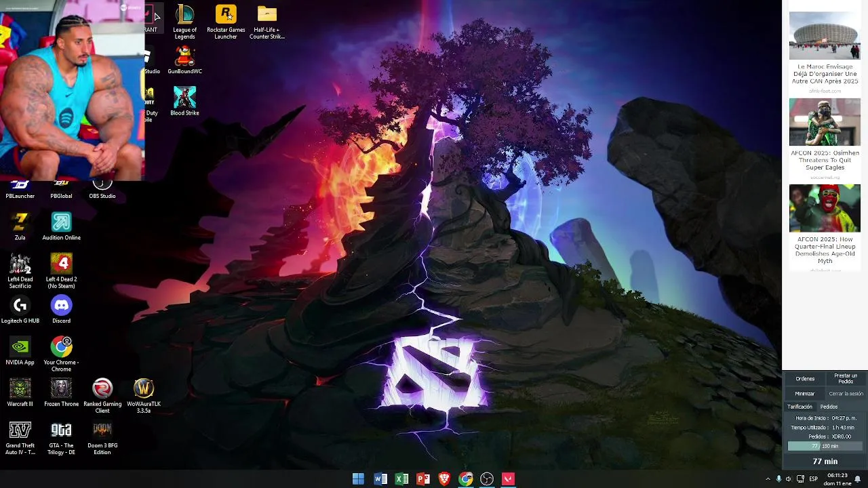Open 'AFCON 2025: How Quarter-Final Lineup' link

tap(825, 250)
